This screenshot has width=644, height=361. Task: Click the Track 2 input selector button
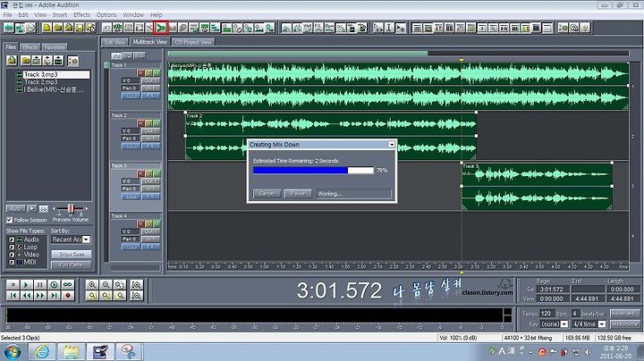(x=151, y=139)
